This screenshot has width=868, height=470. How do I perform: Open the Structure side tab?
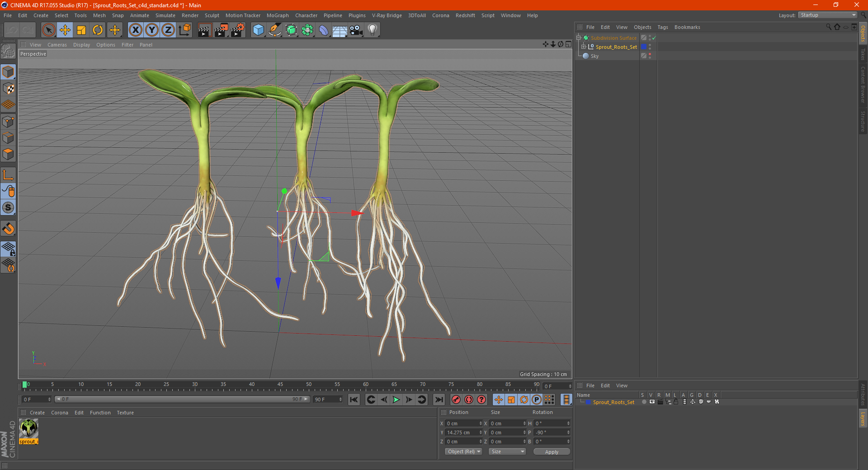(x=863, y=121)
